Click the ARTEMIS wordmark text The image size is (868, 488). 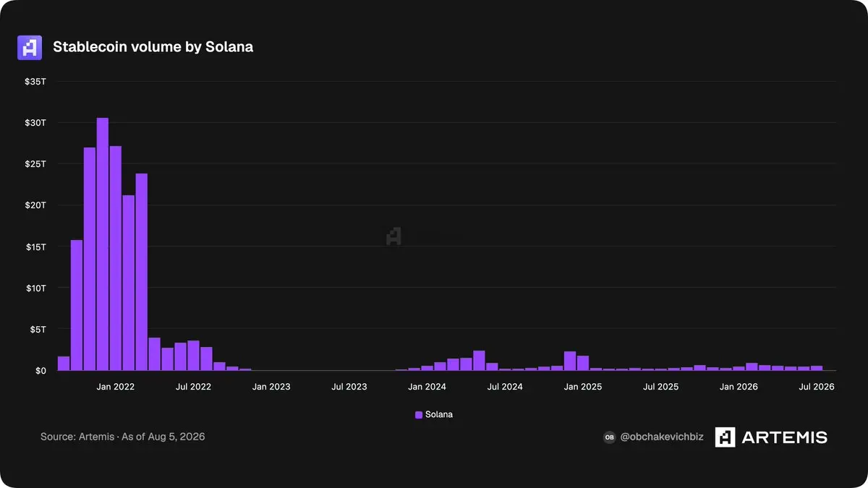(785, 437)
